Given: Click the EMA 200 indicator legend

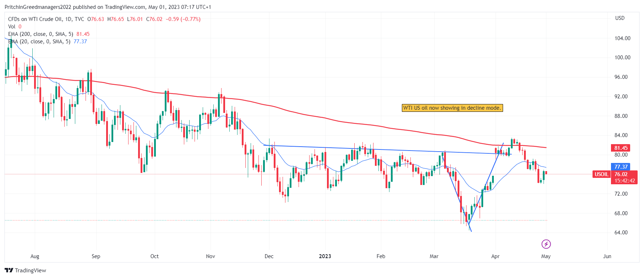Looking at the screenshot, I should coord(49,34).
